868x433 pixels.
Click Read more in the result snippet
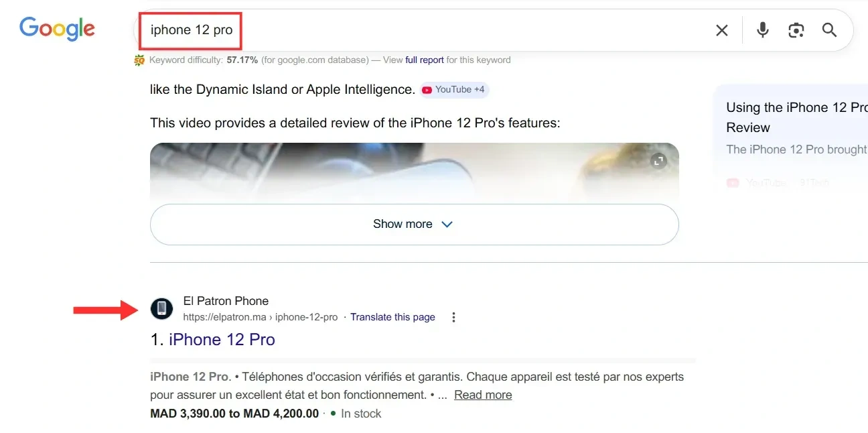[483, 395]
